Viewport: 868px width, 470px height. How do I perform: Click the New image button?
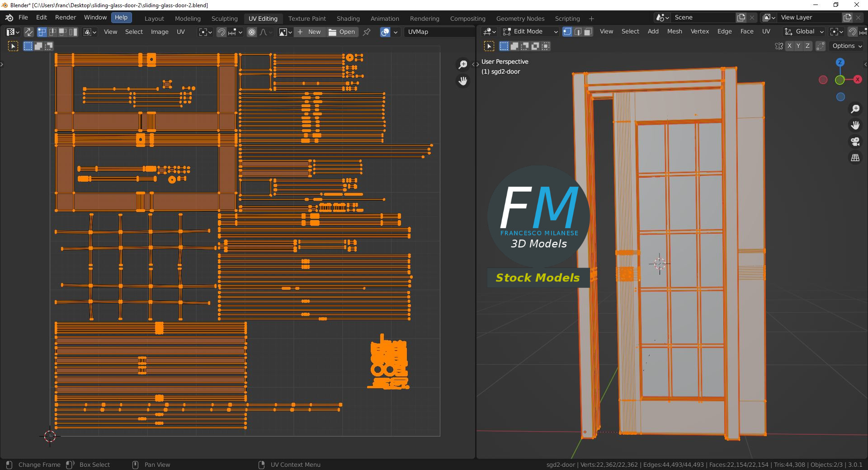pyautogui.click(x=310, y=32)
